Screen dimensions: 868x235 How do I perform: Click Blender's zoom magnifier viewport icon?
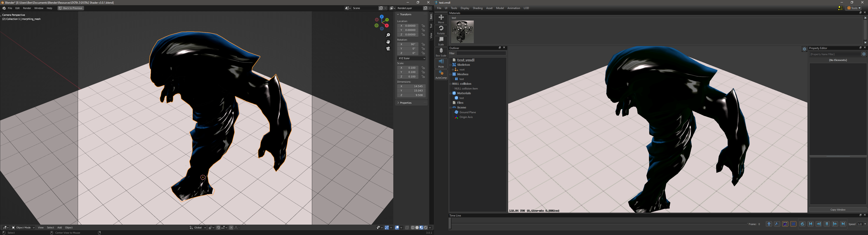pyautogui.click(x=388, y=35)
